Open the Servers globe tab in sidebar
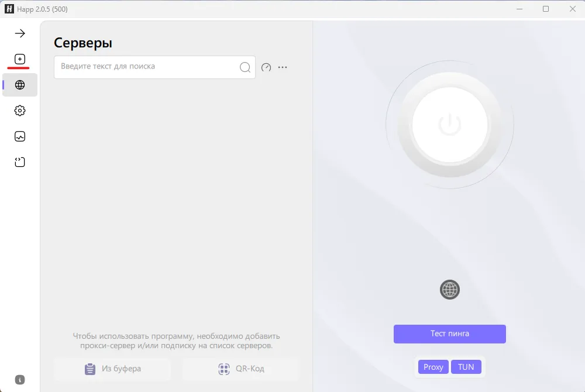 coord(20,85)
